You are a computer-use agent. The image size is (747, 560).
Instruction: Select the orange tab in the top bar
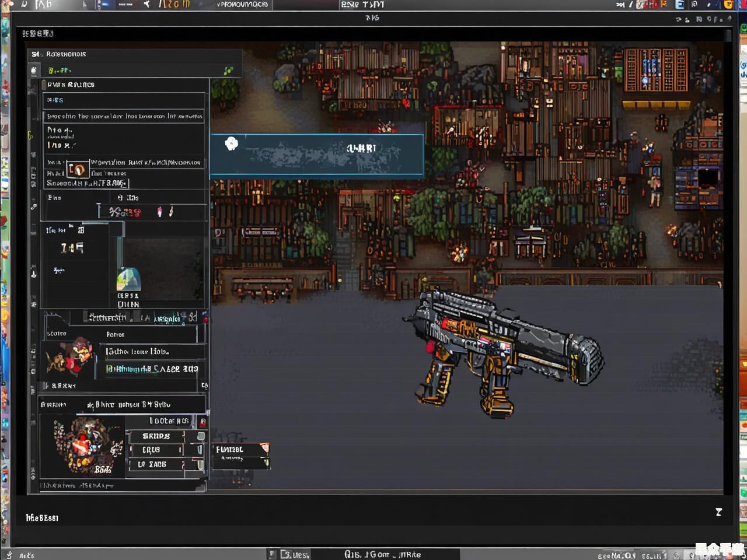(174, 5)
